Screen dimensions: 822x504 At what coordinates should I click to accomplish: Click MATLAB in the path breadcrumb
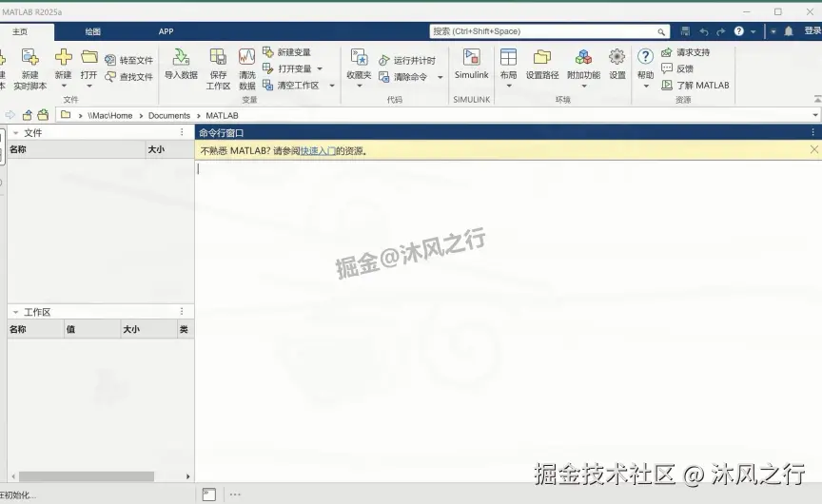222,115
